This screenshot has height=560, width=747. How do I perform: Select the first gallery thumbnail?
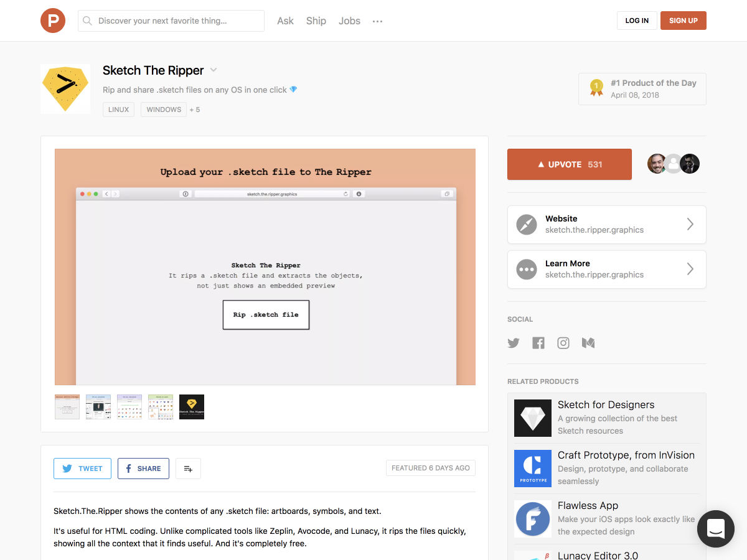pos(67,407)
